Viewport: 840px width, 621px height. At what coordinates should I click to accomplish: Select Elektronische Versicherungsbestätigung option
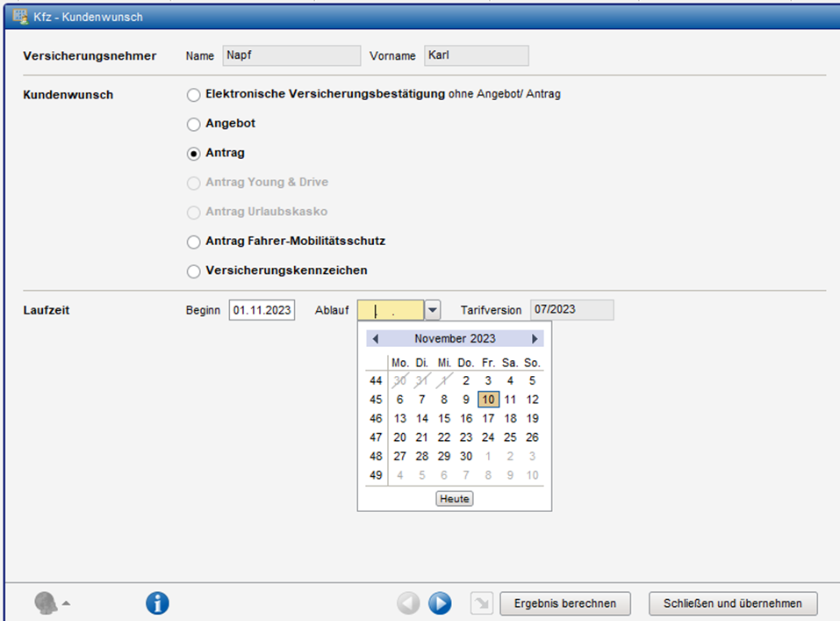(x=193, y=95)
